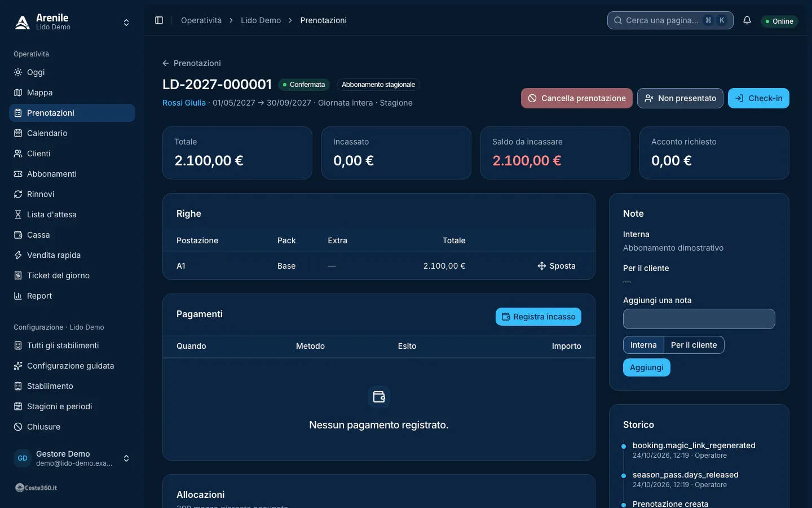The height and width of the screenshot is (508, 812).
Task: Click Cancella prenotazione button
Action: [577, 98]
